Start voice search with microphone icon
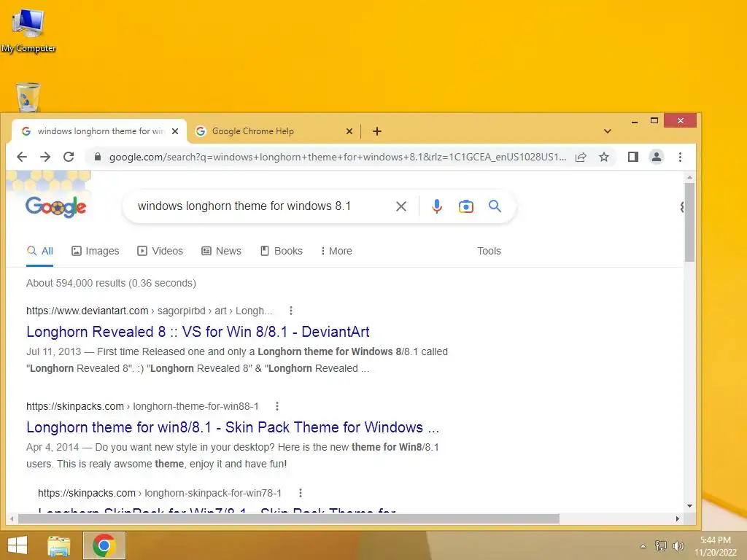Screen dimensions: 747x560 [x=437, y=206]
